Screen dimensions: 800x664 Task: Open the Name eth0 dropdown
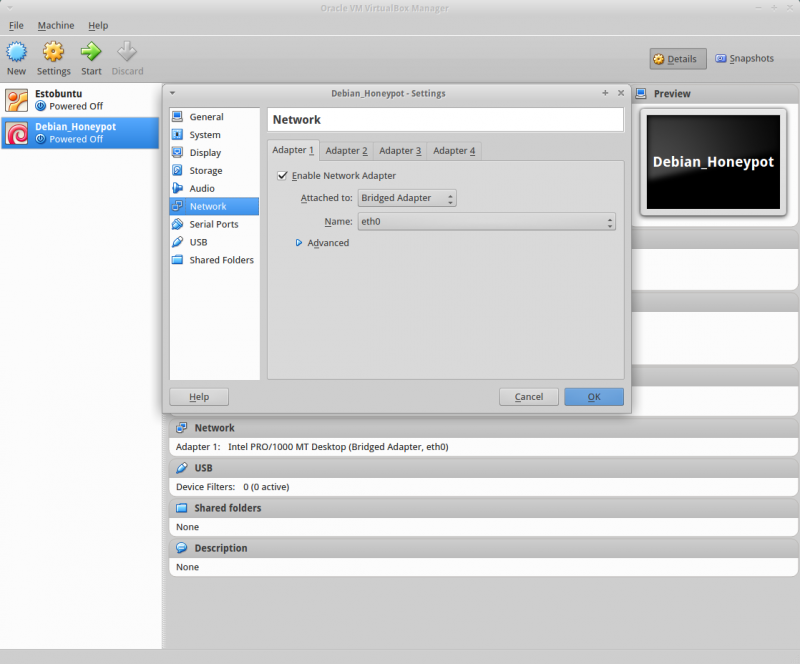[x=487, y=222]
